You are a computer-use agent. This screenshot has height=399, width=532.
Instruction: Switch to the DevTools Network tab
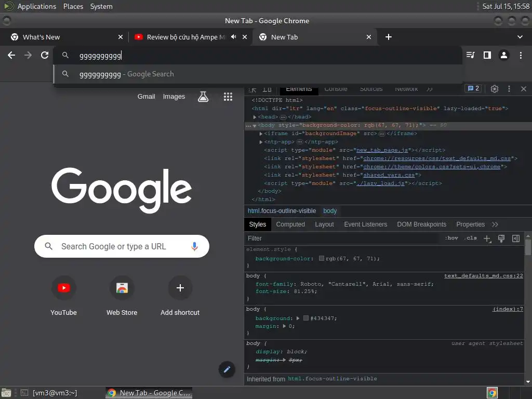click(x=406, y=89)
